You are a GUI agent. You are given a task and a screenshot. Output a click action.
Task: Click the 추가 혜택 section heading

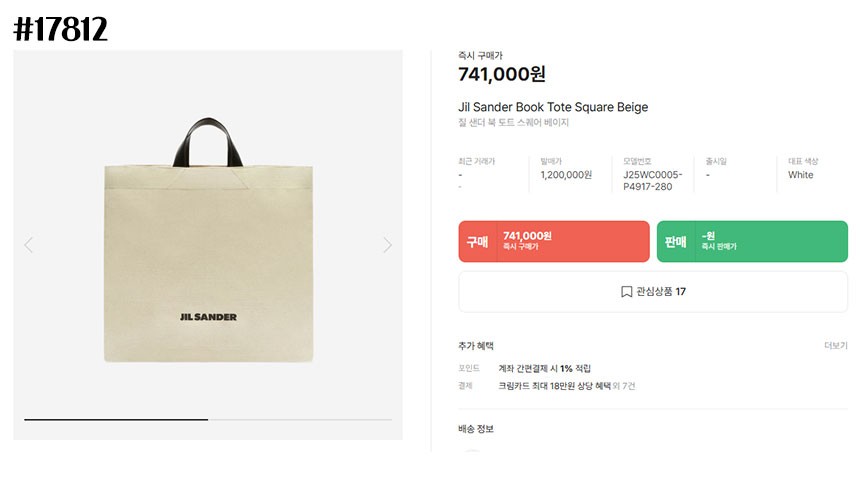pos(476,346)
